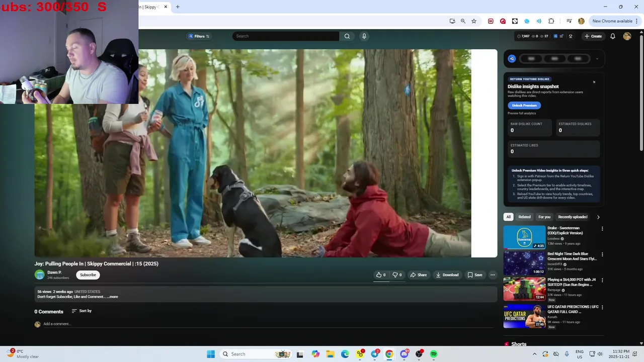
Task: Open UFC Qatar Predictions video thumbnail
Action: click(524, 316)
